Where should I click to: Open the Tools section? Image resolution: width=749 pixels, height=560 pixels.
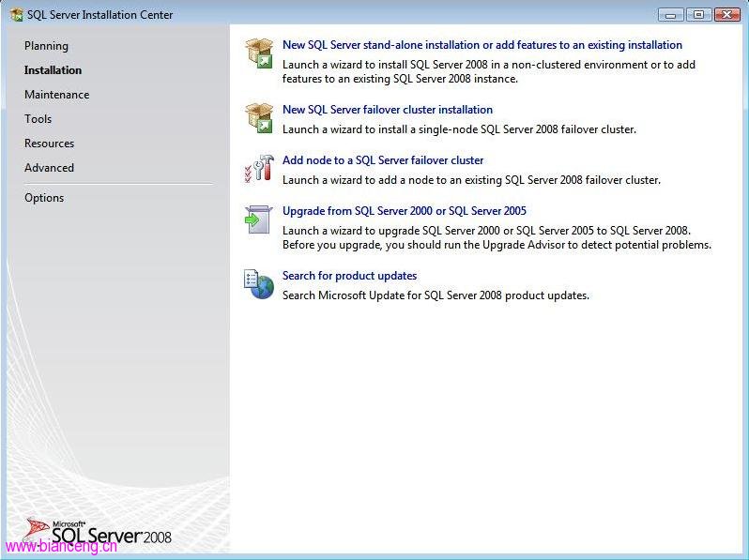[38, 119]
